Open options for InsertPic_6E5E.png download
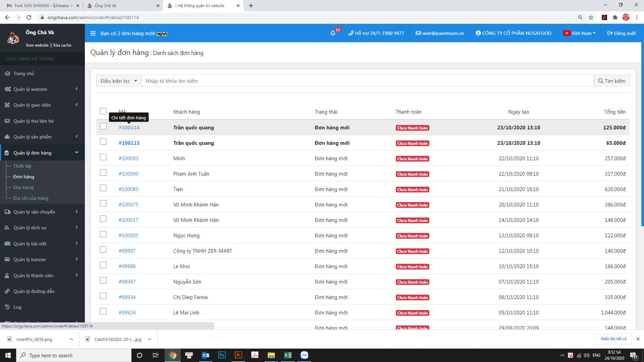The height and width of the screenshot is (362, 644). tap(71, 339)
